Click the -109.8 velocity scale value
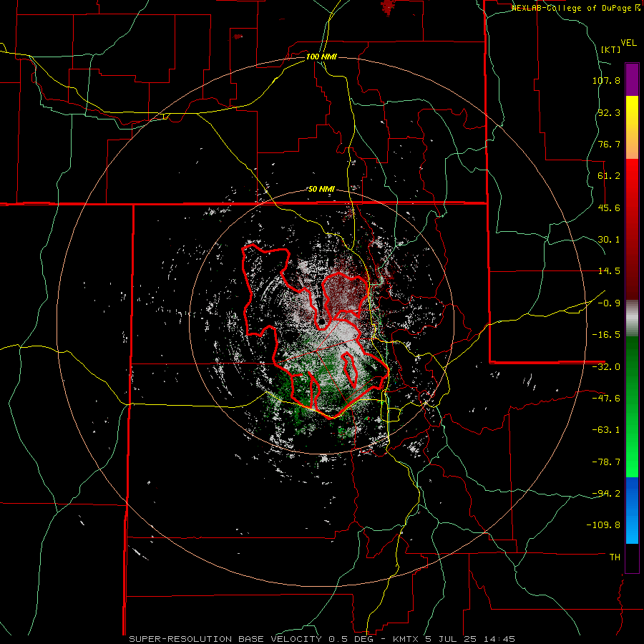 (x=603, y=525)
